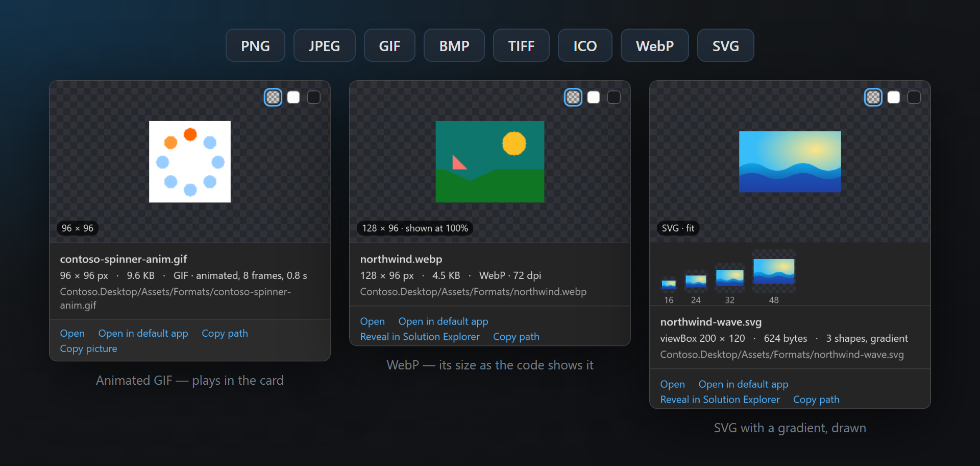Click the '128 × 96 · shown at 100%' badge
The width and height of the screenshot is (980, 466).
(415, 228)
